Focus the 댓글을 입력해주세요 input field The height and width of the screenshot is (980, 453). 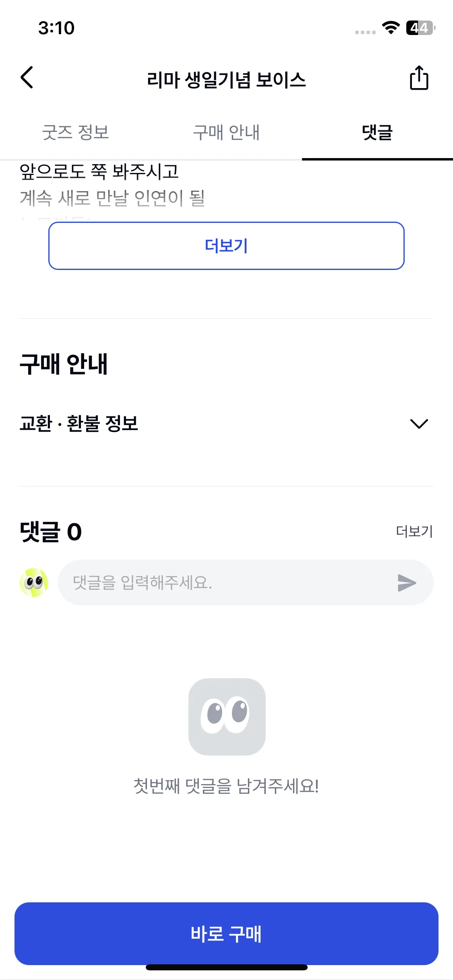click(x=246, y=583)
